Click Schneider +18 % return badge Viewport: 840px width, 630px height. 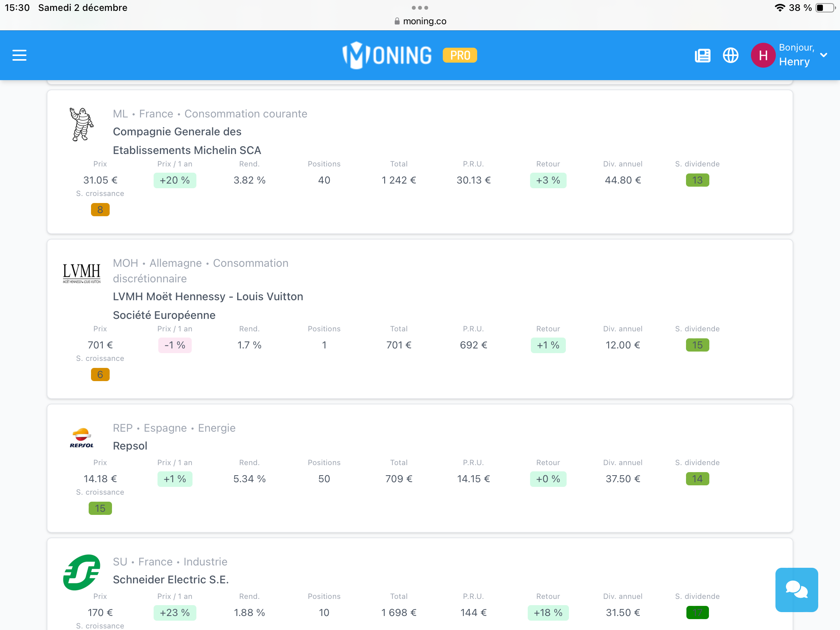pos(548,613)
